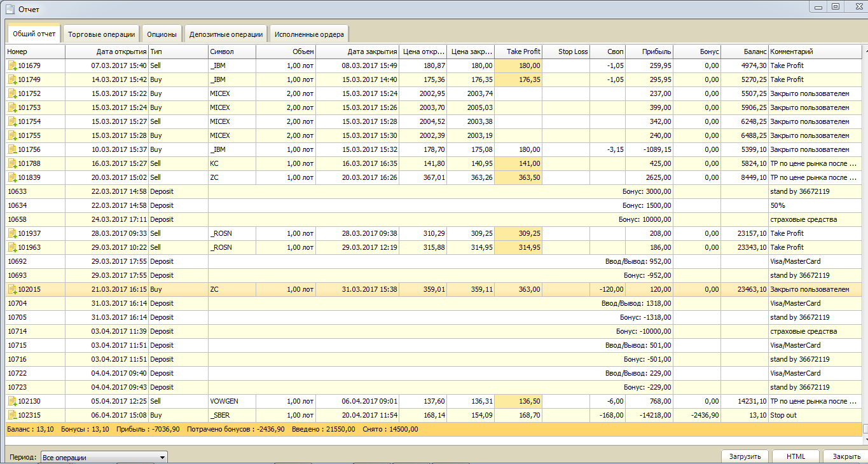Select deposit row 10715

[x=433, y=345]
